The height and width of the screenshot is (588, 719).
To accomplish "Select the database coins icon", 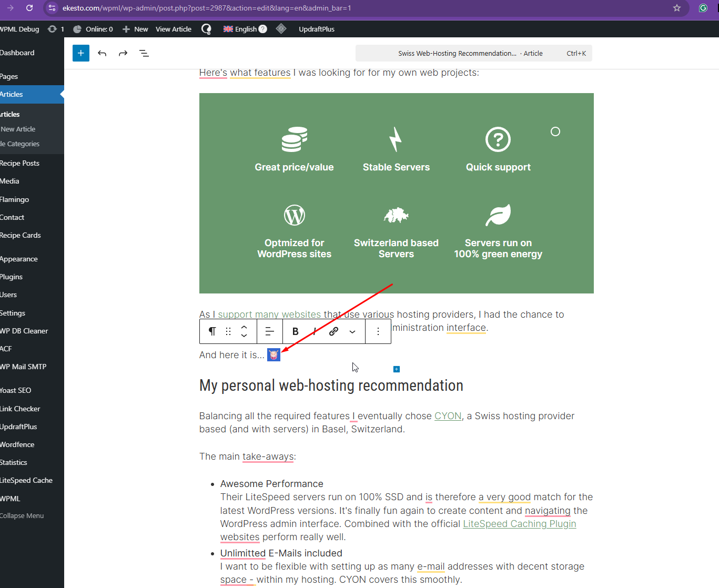I will click(x=295, y=139).
